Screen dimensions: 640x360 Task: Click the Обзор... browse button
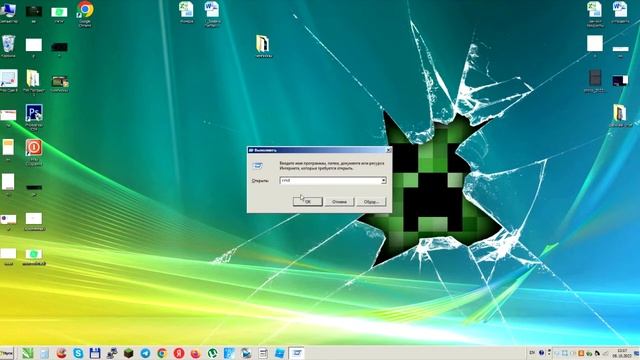coord(371,201)
